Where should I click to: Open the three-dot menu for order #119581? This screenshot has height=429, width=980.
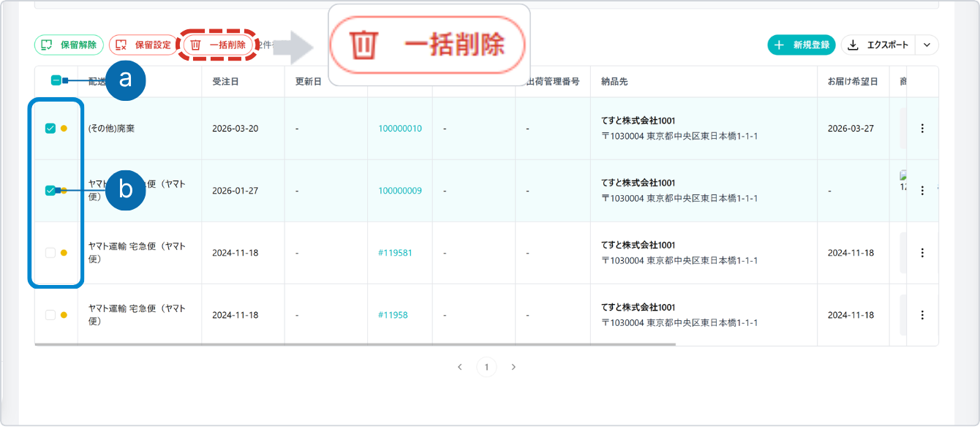(x=922, y=253)
